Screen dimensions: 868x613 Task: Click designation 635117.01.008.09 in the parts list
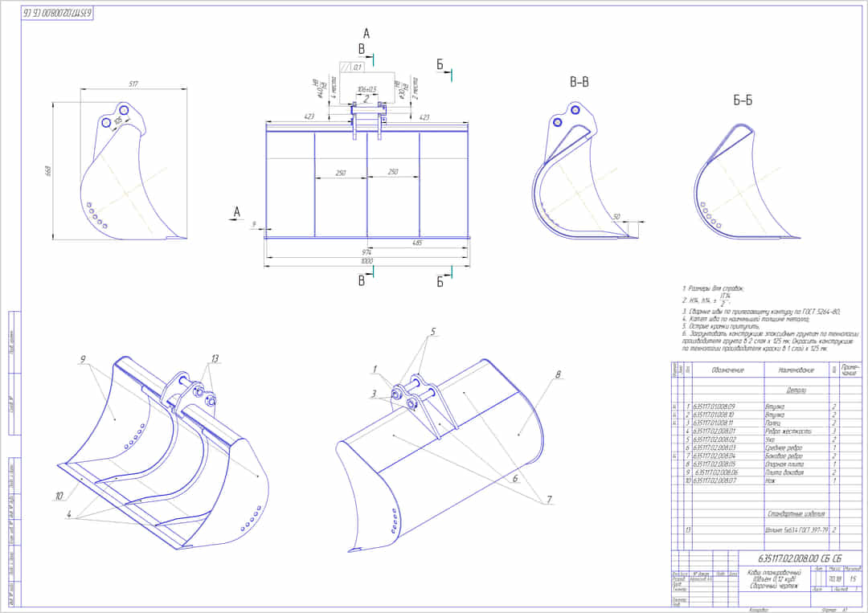click(714, 407)
